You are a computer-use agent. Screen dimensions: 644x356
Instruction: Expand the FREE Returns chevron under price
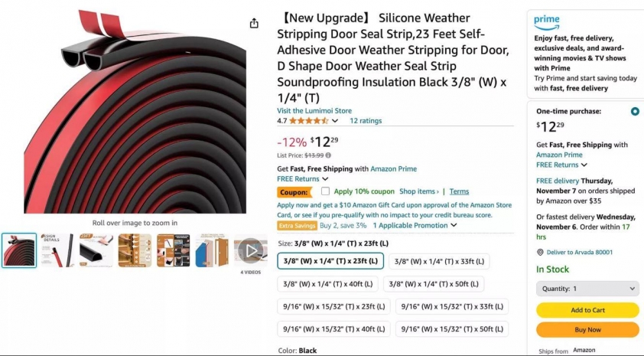tap(325, 179)
